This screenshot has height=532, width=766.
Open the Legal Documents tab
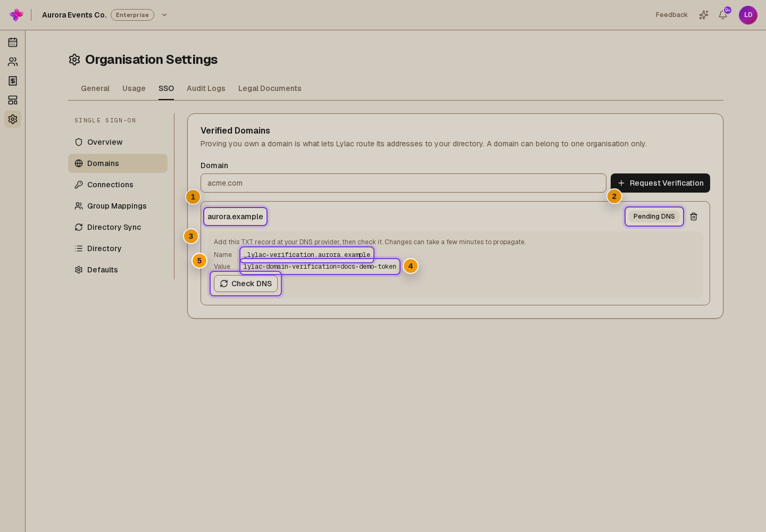[x=270, y=88]
